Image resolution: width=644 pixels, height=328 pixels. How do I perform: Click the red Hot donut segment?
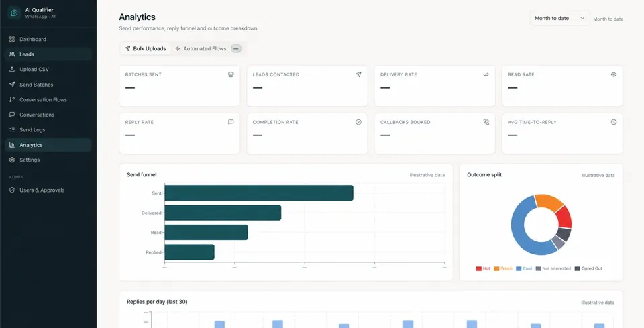click(565, 217)
